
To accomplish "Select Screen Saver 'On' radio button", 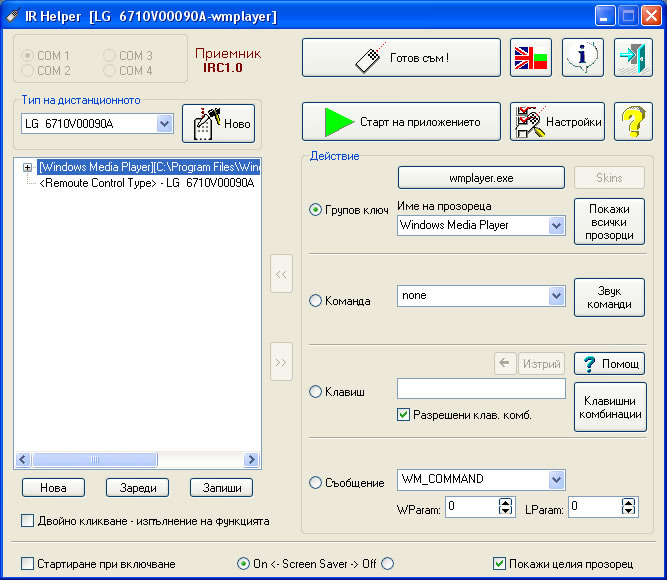I will 243,564.
